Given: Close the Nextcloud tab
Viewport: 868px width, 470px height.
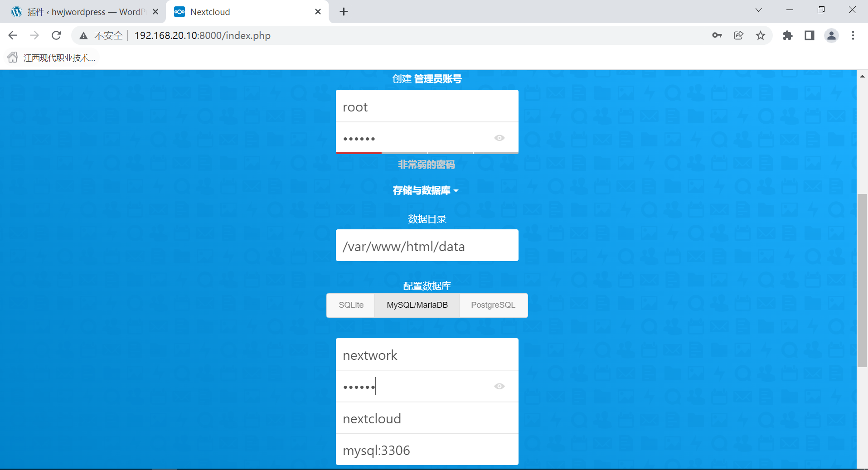Looking at the screenshot, I should [x=318, y=12].
